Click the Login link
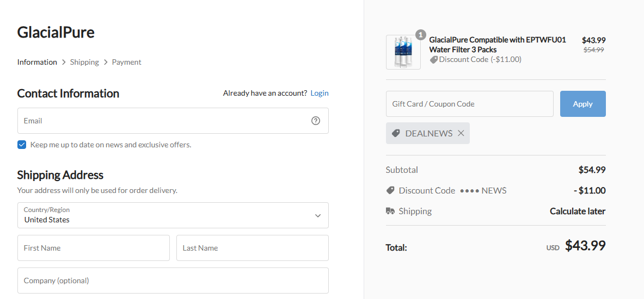This screenshot has height=299, width=644. pyautogui.click(x=320, y=93)
